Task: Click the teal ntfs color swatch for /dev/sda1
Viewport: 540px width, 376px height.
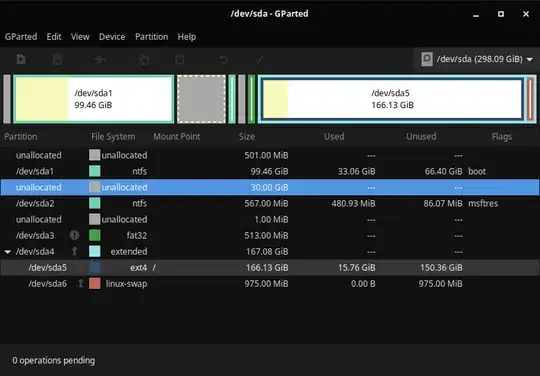Action: point(95,171)
